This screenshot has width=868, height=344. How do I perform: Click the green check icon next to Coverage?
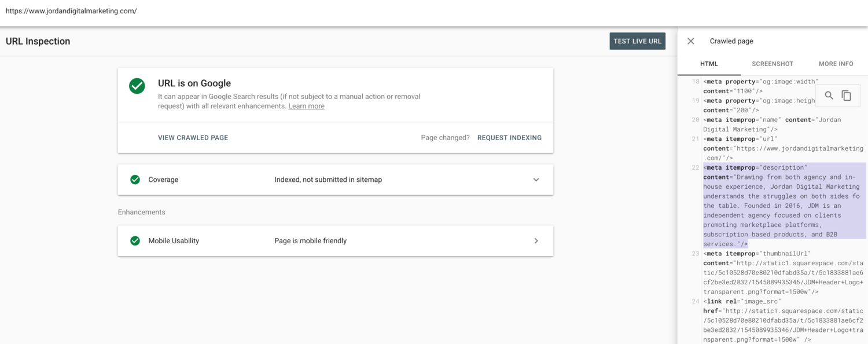pyautogui.click(x=135, y=179)
